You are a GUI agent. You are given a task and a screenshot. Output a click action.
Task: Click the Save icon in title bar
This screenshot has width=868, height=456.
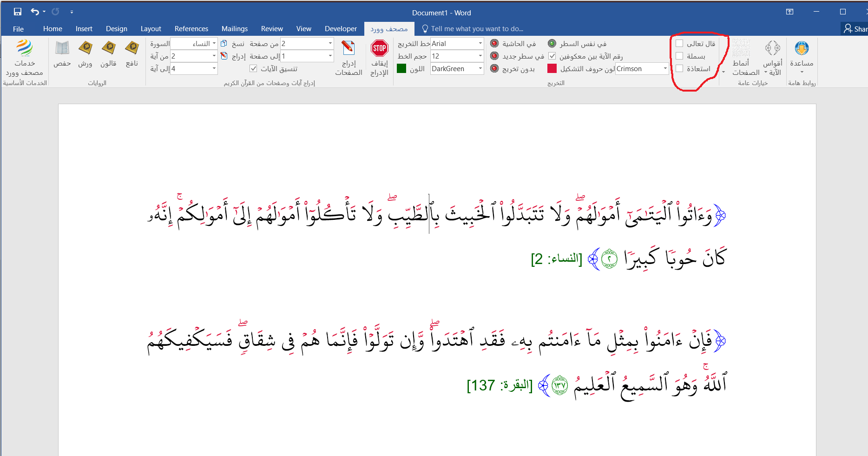[x=18, y=12]
